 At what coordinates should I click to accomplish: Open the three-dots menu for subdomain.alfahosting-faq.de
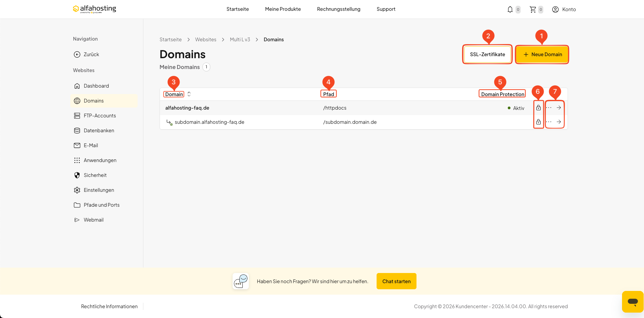click(549, 122)
